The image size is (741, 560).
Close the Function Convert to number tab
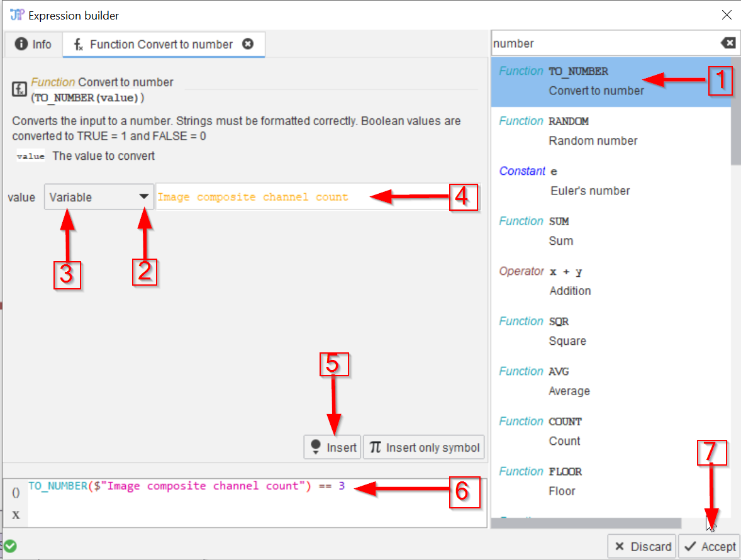point(248,44)
